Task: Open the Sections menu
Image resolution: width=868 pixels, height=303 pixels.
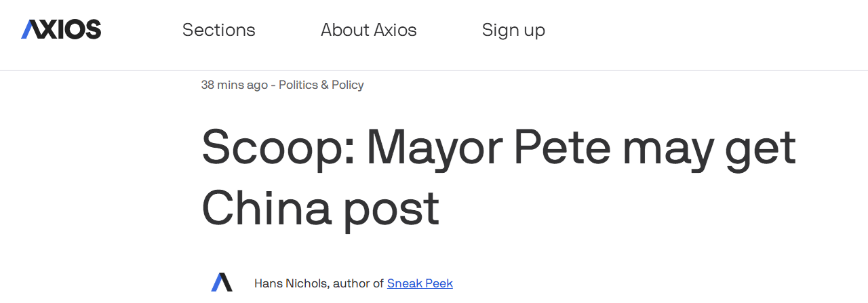Action: [x=218, y=30]
